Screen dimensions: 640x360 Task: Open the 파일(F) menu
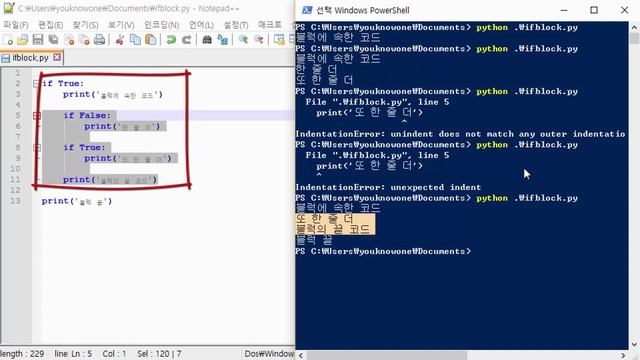pos(16,25)
